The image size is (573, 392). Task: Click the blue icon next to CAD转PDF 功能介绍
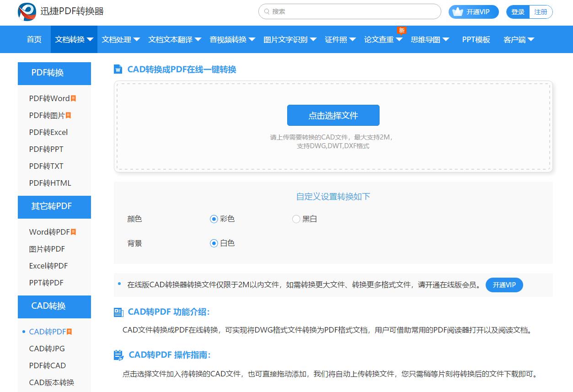[x=118, y=312]
